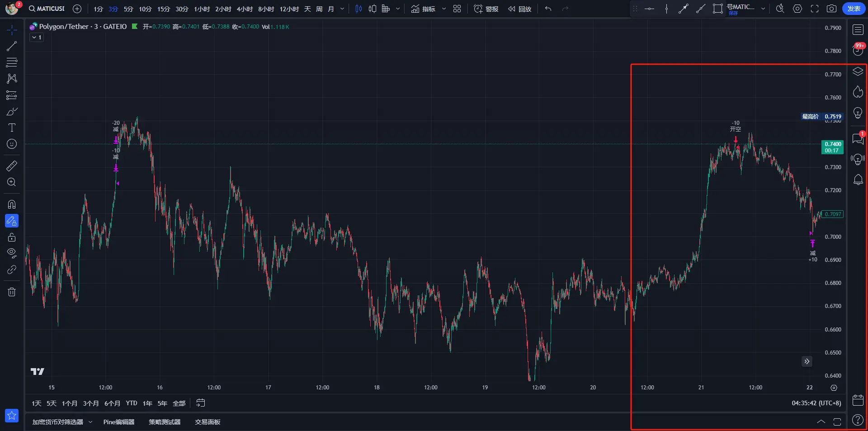Screen dimensions: 868x431
Task: Start bar 回放 replay mode
Action: coord(519,9)
